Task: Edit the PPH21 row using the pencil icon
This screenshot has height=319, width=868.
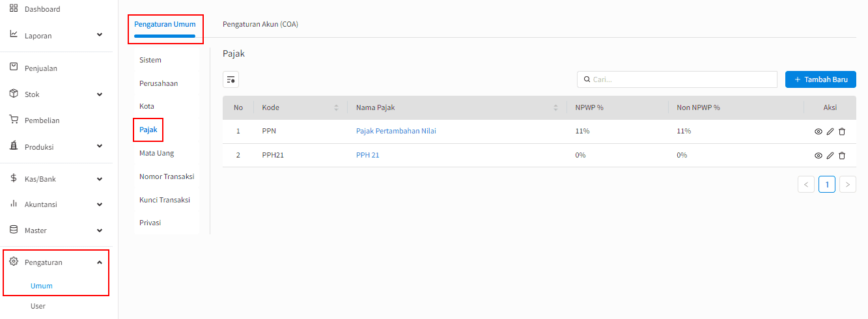Action: 830,156
